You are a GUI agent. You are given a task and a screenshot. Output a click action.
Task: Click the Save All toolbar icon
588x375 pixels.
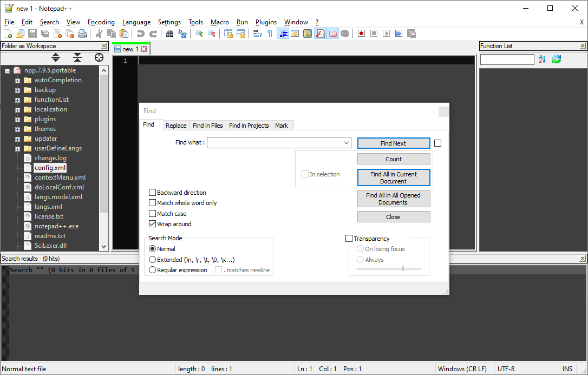coord(45,34)
